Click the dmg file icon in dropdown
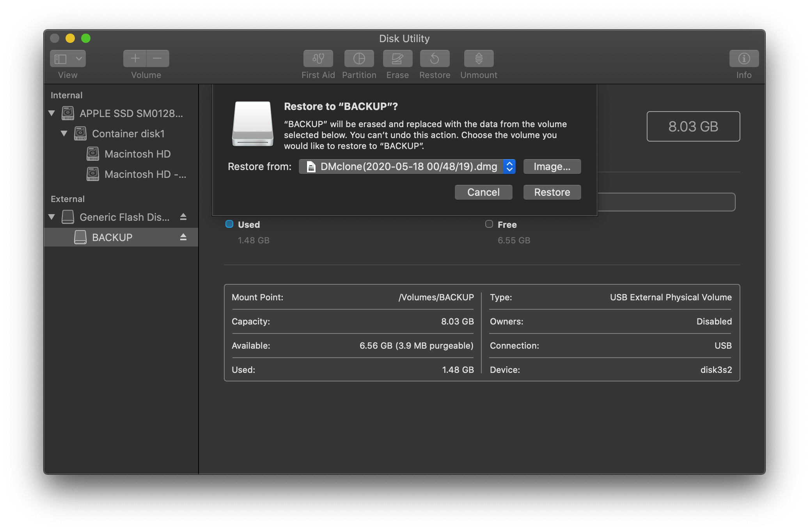The image size is (809, 532). coord(311,167)
